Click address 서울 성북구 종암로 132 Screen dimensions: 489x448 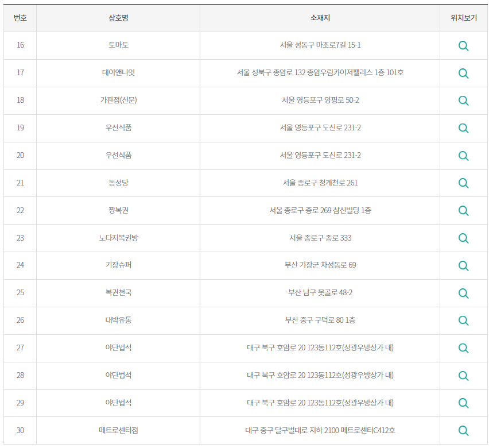tap(271, 72)
